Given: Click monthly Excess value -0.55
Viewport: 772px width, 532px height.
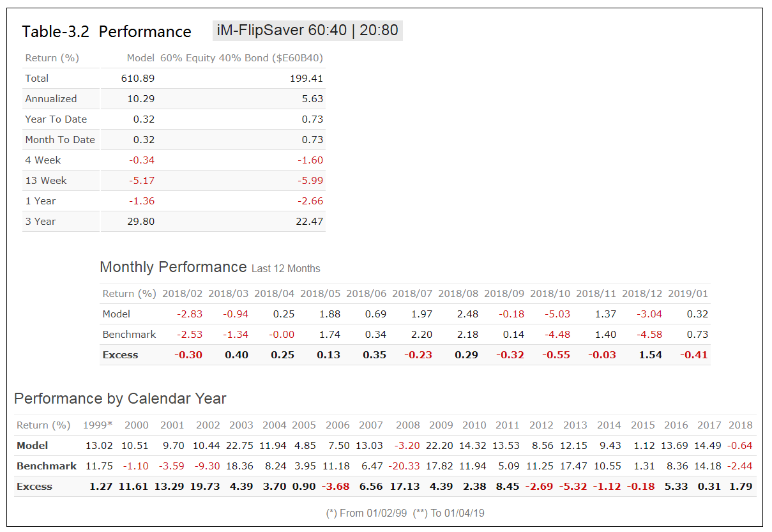Looking at the screenshot, I should tap(556, 355).
